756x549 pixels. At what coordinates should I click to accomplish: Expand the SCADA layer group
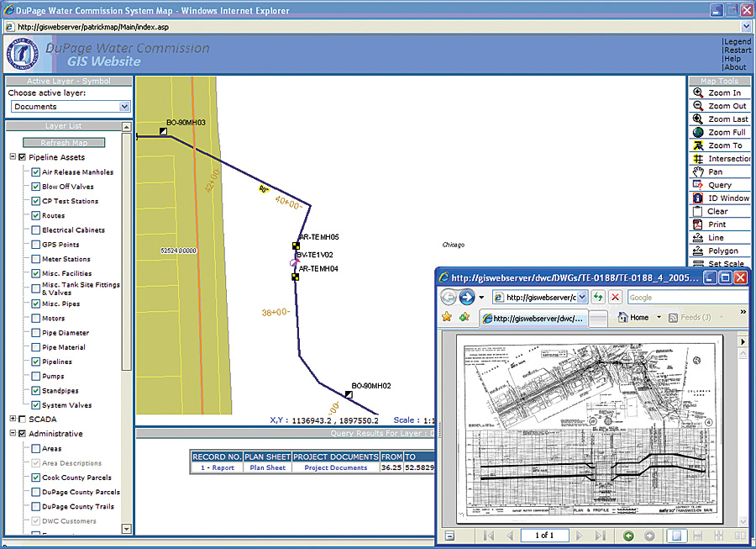(13, 419)
